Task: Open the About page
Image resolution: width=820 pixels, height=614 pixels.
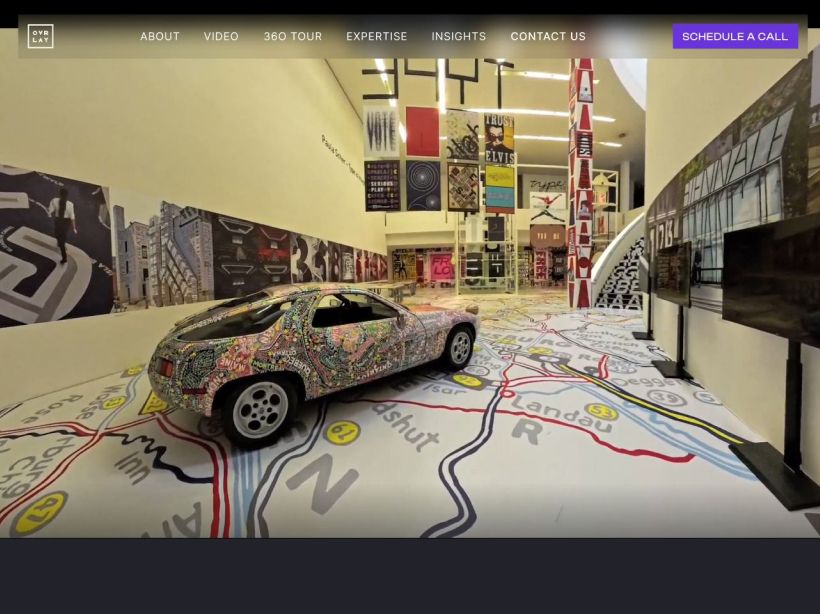Action: pyautogui.click(x=160, y=36)
